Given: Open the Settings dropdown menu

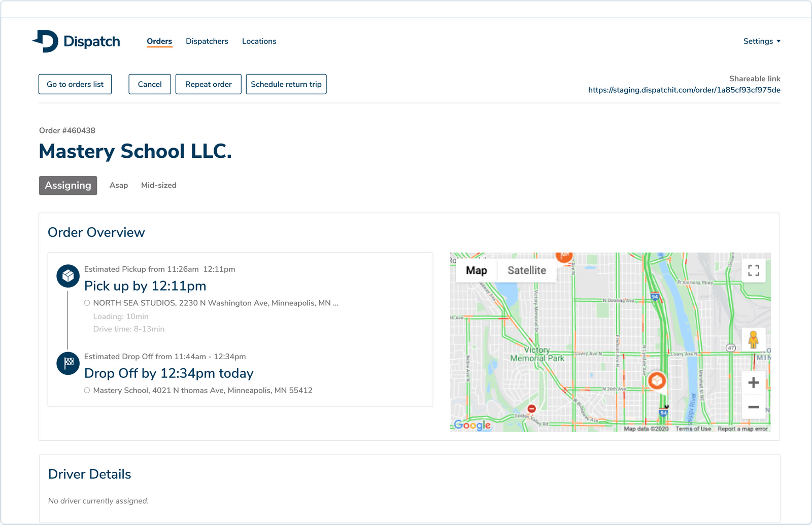Looking at the screenshot, I should click(x=761, y=41).
